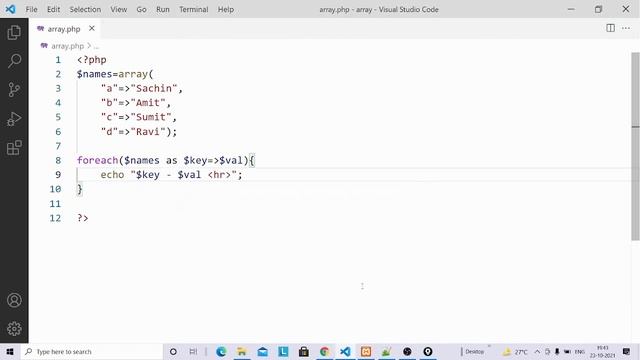Viewport: 640px width, 360px height.
Task: Open the Run and Debug view
Action: [14, 119]
